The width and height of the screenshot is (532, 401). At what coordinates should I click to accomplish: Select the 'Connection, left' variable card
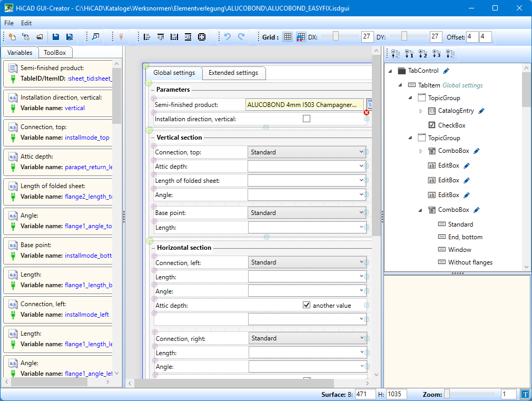click(58, 309)
